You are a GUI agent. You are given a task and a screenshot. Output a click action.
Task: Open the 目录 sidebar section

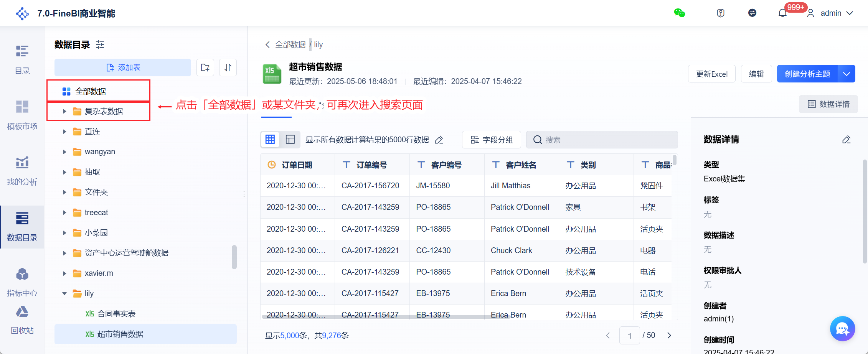click(22, 59)
